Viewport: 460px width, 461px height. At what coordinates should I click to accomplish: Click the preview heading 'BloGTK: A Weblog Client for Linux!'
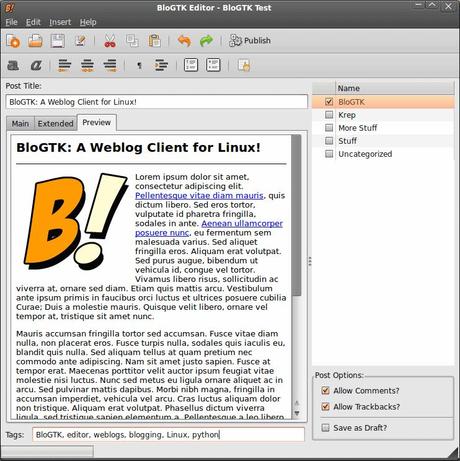138,148
